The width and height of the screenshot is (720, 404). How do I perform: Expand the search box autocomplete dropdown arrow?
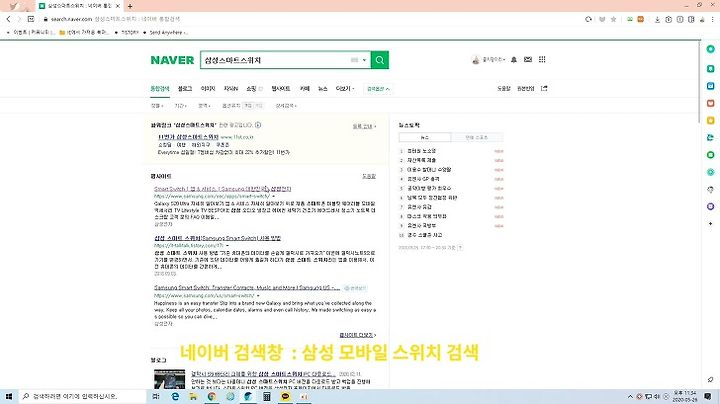click(365, 60)
